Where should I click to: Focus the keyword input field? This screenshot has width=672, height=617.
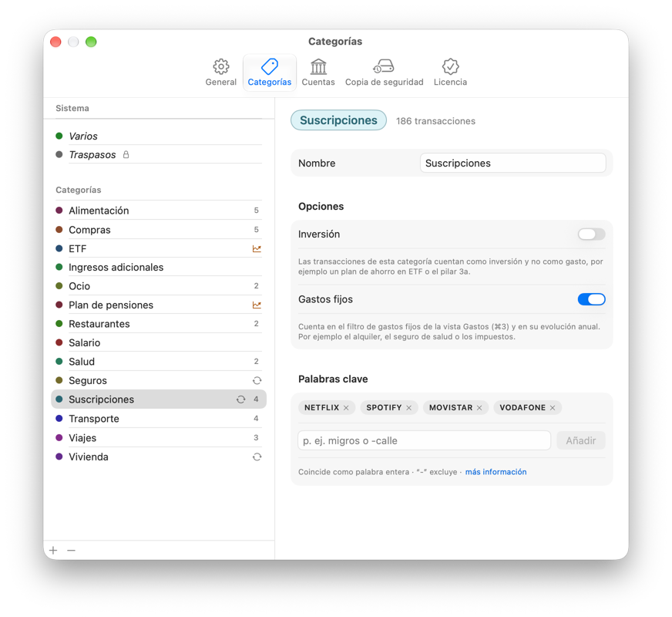point(425,440)
